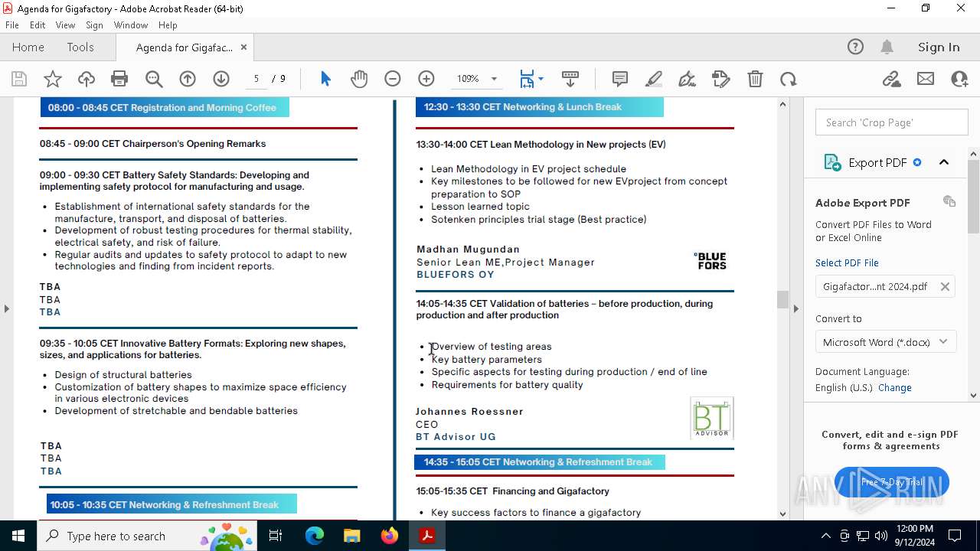Viewport: 980px width, 551px height.
Task: Open the Edit menu
Action: click(38, 25)
